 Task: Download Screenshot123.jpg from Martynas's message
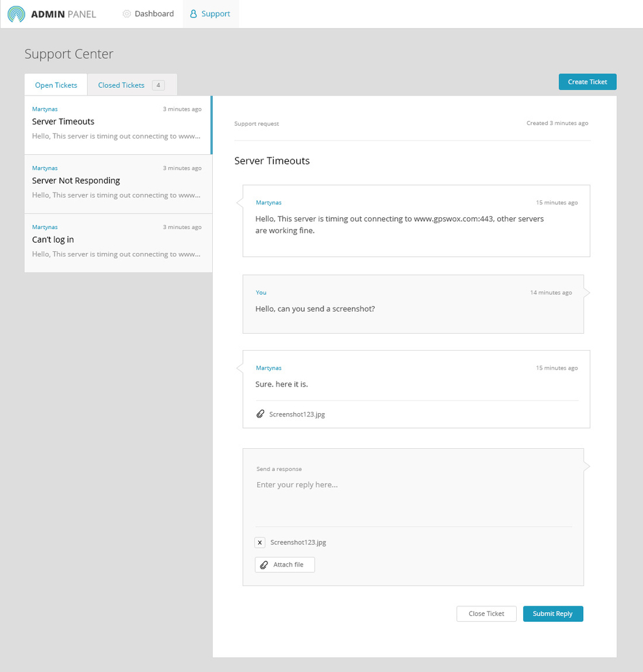tap(297, 414)
